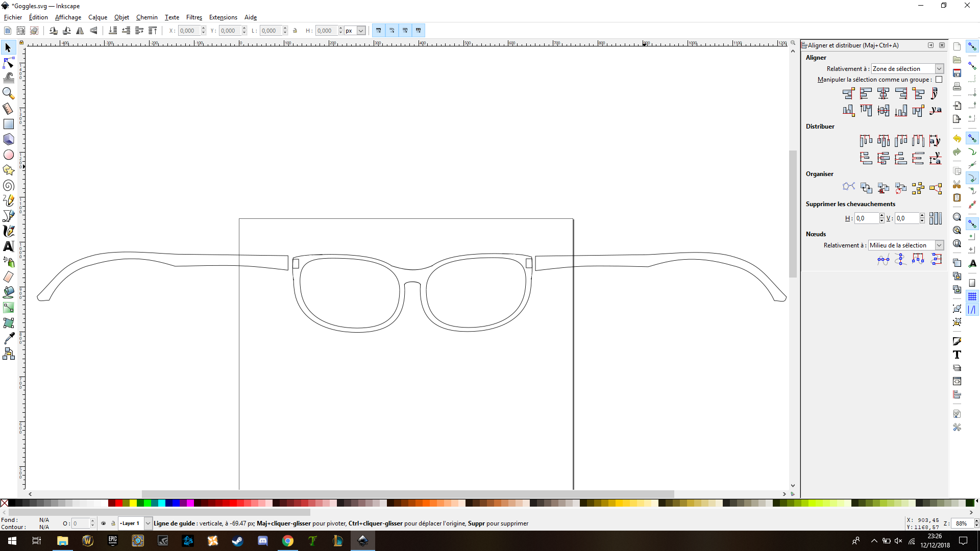Select the Eraser tool
The height and width of the screenshot is (551, 980).
pos(8,277)
